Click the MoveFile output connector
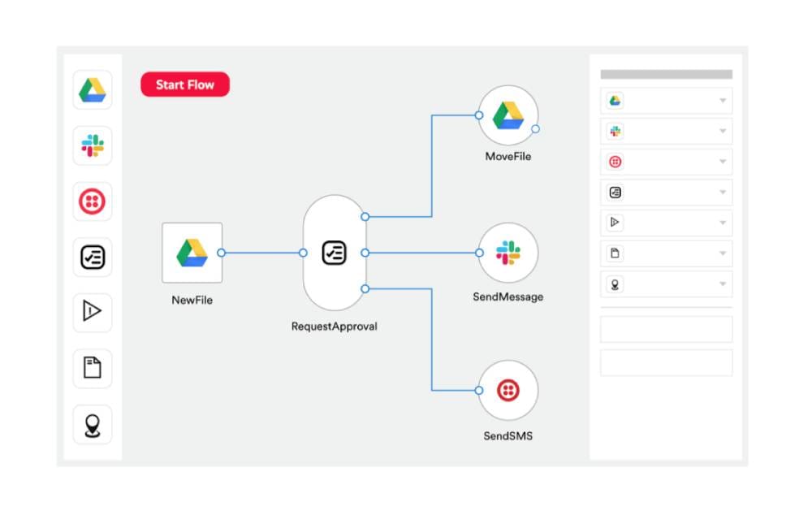812x528 pixels. pyautogui.click(x=535, y=129)
